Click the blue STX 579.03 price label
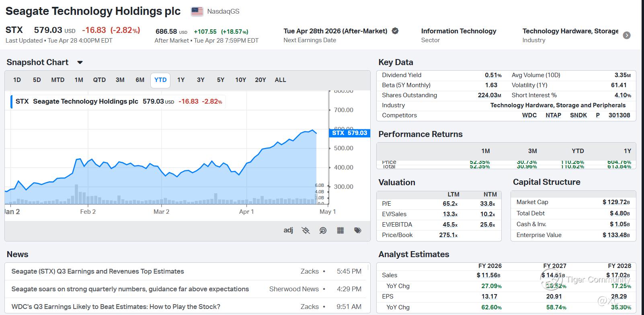Viewport: 644px width, 315px height. click(349, 133)
